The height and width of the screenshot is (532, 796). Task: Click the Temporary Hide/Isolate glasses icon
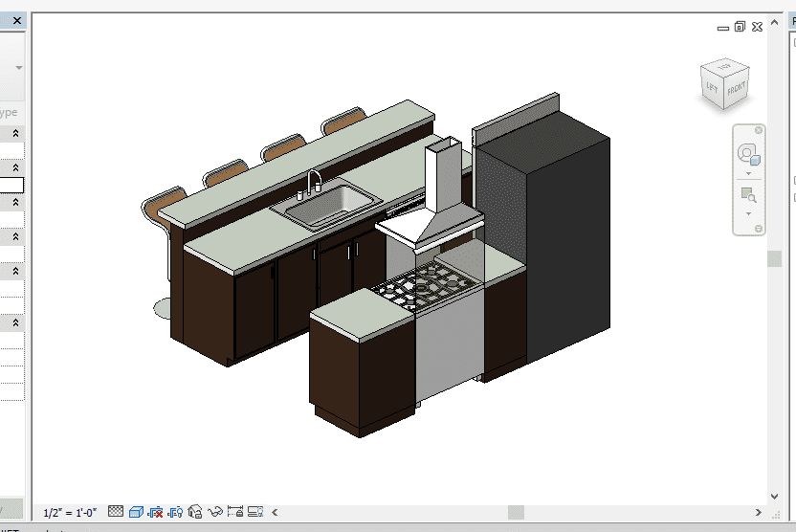click(215, 512)
